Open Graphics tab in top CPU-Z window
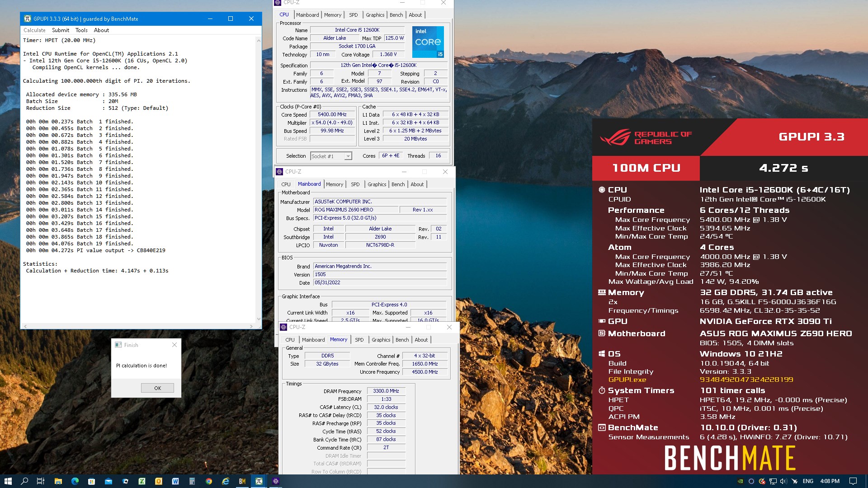Viewport: 868px width, 488px height. click(x=375, y=15)
